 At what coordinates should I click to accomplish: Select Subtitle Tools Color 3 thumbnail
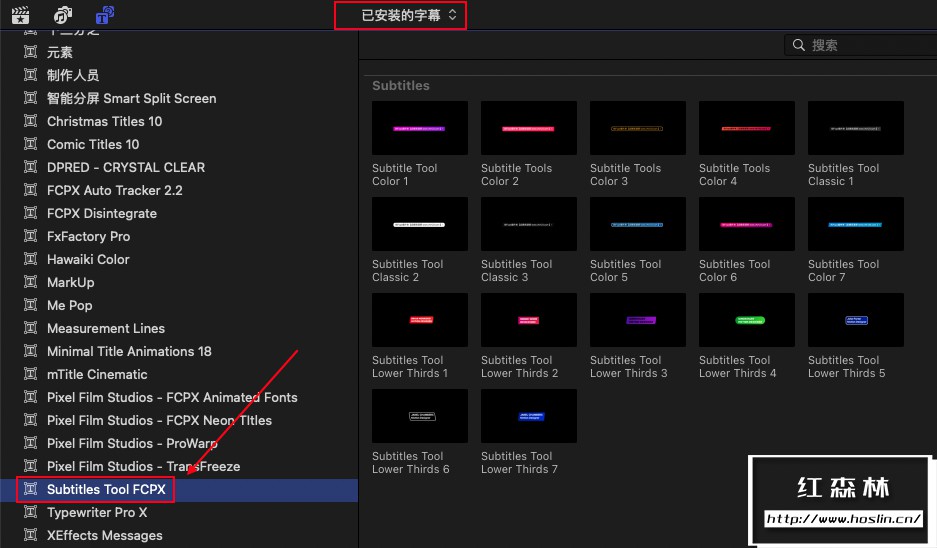pyautogui.click(x=638, y=128)
